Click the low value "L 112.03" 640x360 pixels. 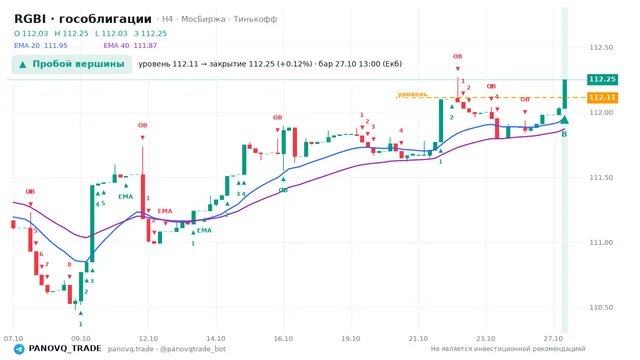point(111,33)
